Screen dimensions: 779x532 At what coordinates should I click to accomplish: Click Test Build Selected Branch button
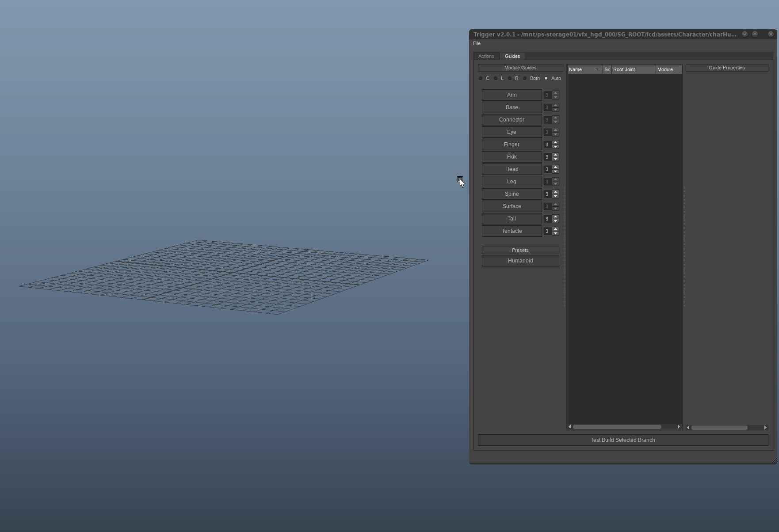tap(623, 440)
